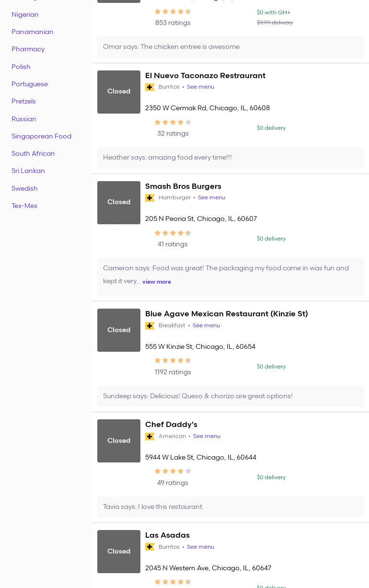Image resolution: width=369 pixels, height=588 pixels.
Task: Click the GH+ badge icon beside Chef Daddy's American
Action: [150, 437]
